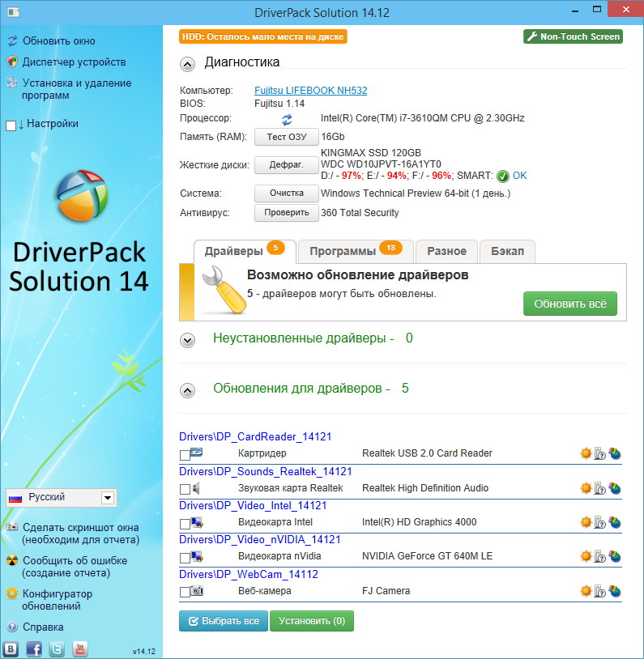
Task: Open the Drivers\DP_WebCam_14112 link
Action: click(249, 575)
